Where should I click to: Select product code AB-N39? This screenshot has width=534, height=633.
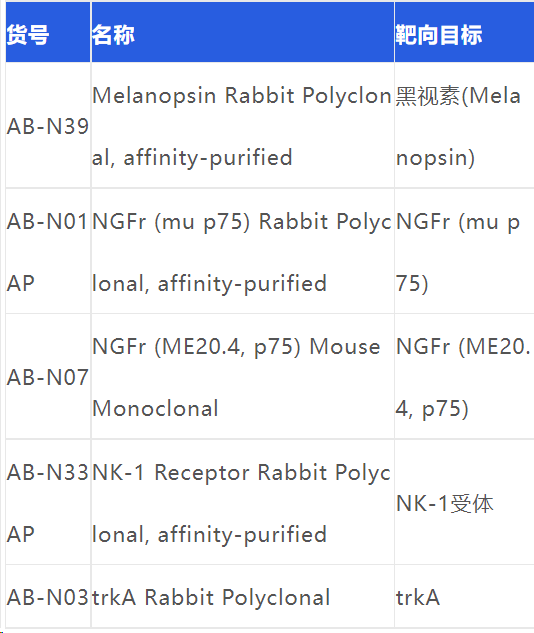tap(48, 126)
